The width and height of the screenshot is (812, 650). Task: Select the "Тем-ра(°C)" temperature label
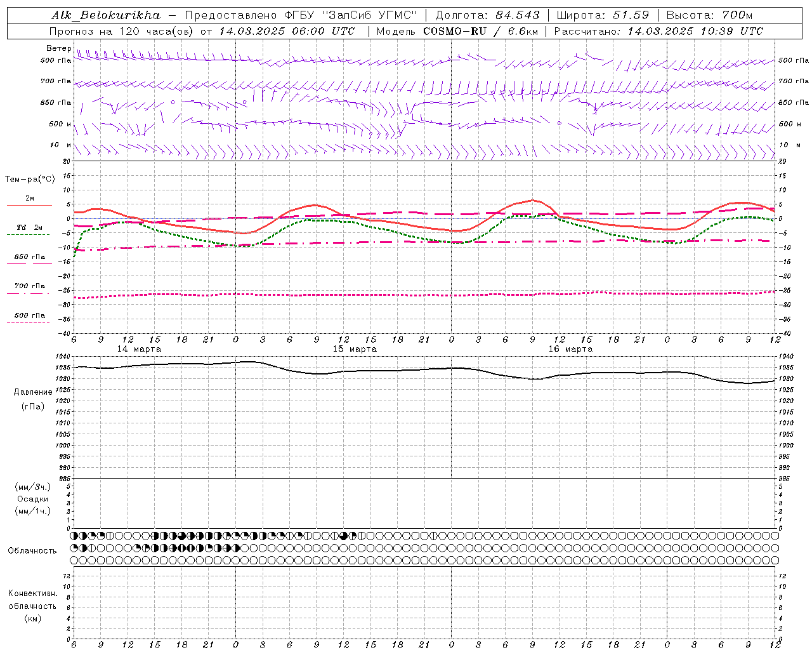click(x=30, y=180)
